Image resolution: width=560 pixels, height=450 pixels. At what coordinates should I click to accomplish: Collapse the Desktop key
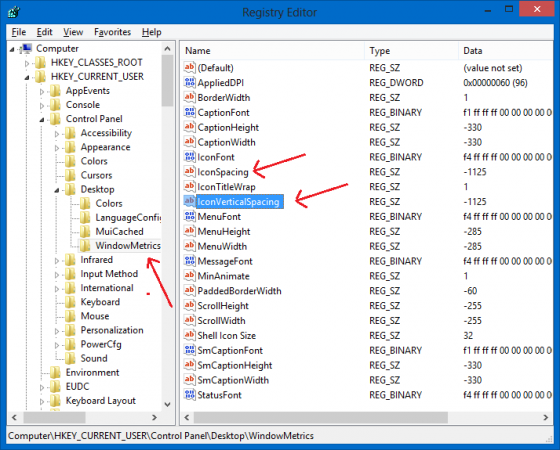pos(57,190)
